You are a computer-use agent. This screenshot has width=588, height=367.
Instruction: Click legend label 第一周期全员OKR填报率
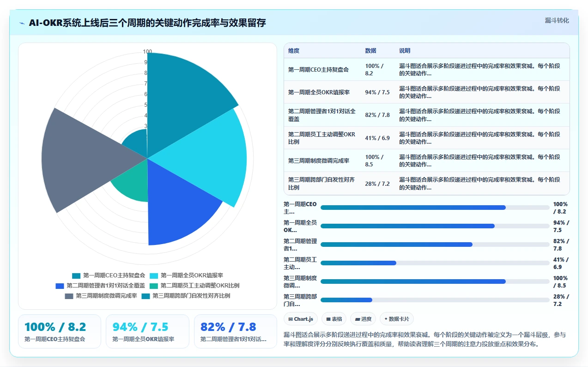(192, 275)
